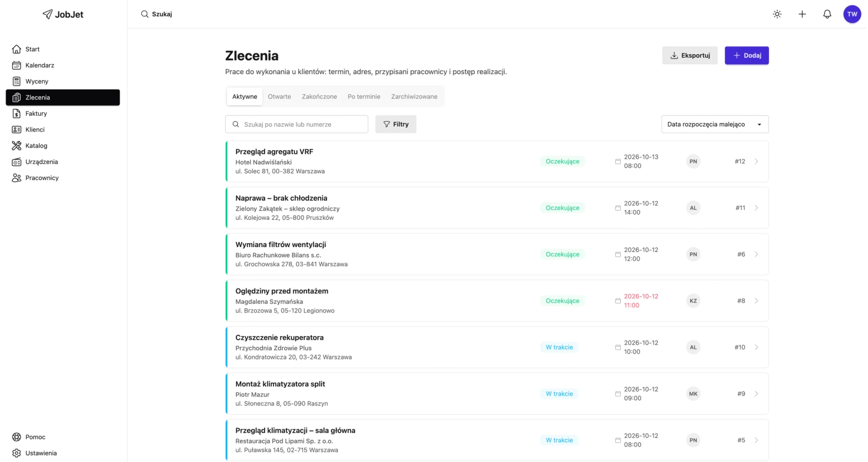Open order #6 via its chevron
868x462 pixels.
(x=756, y=255)
